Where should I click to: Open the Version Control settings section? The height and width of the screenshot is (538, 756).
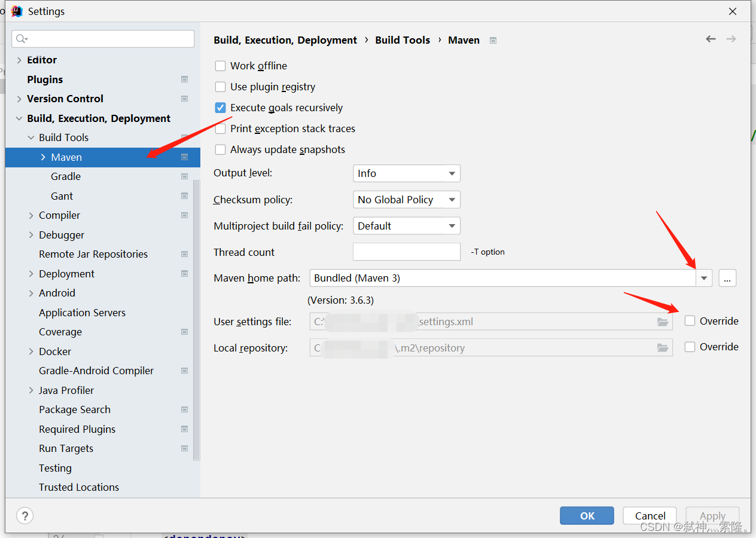pyautogui.click(x=65, y=99)
